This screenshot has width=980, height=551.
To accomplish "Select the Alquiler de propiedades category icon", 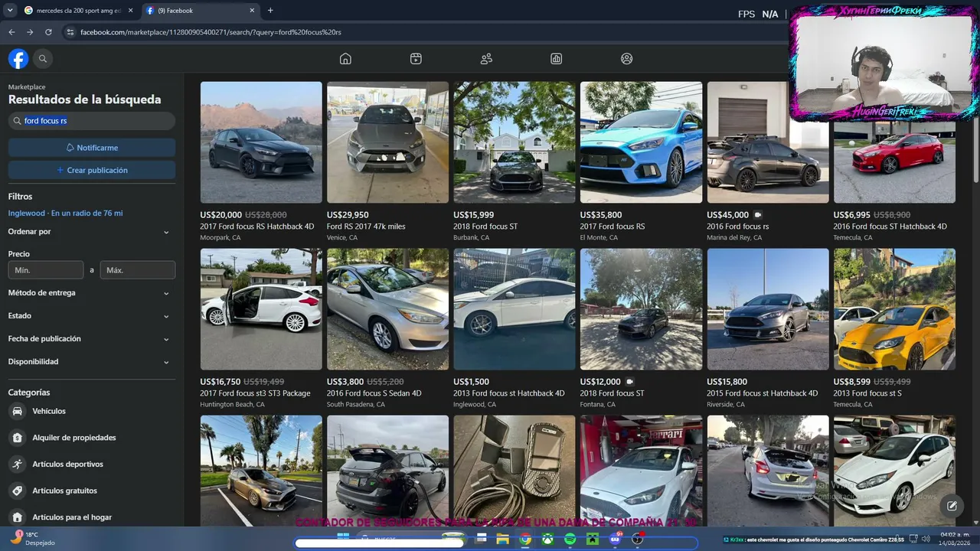I will [x=18, y=438].
